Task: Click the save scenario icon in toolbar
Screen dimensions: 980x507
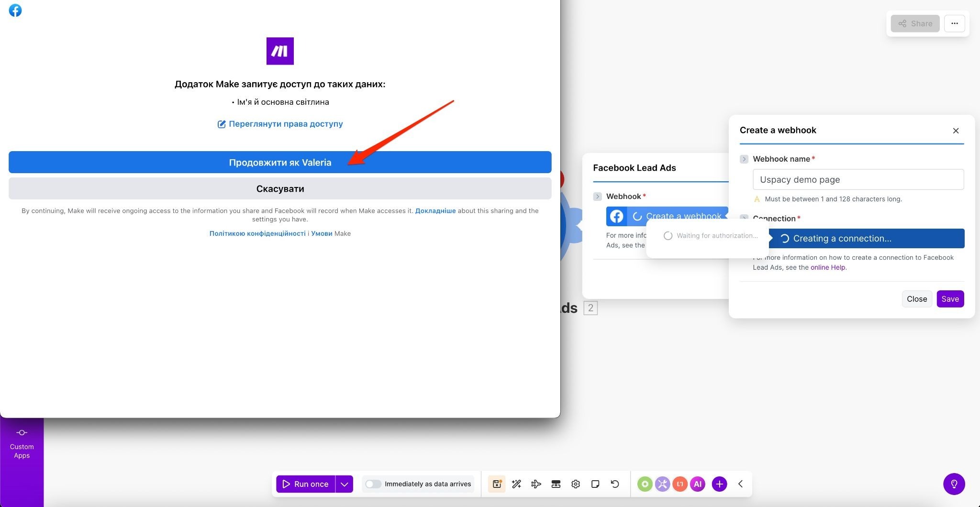Action: pyautogui.click(x=497, y=484)
